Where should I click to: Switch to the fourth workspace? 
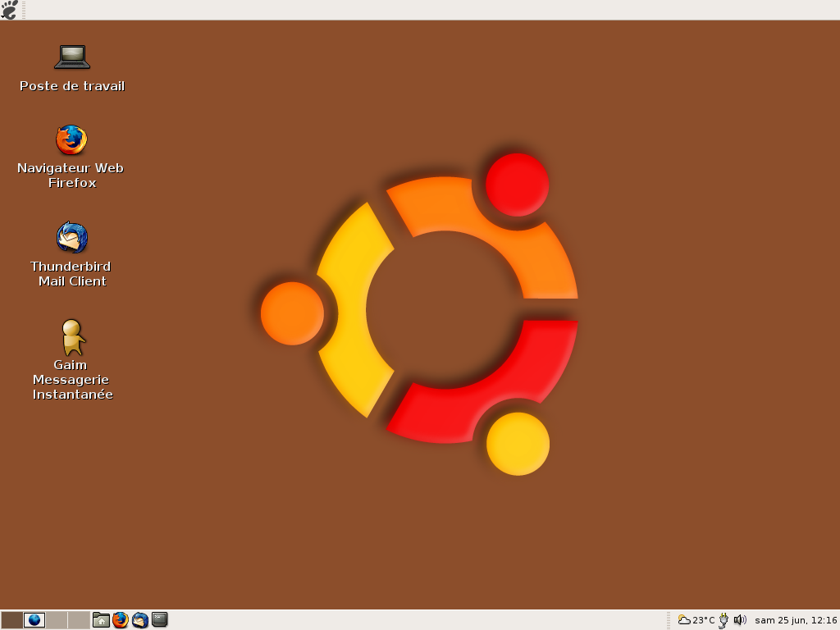79,620
